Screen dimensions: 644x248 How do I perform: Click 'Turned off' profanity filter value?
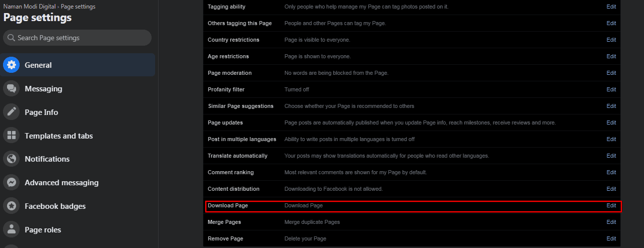(297, 89)
